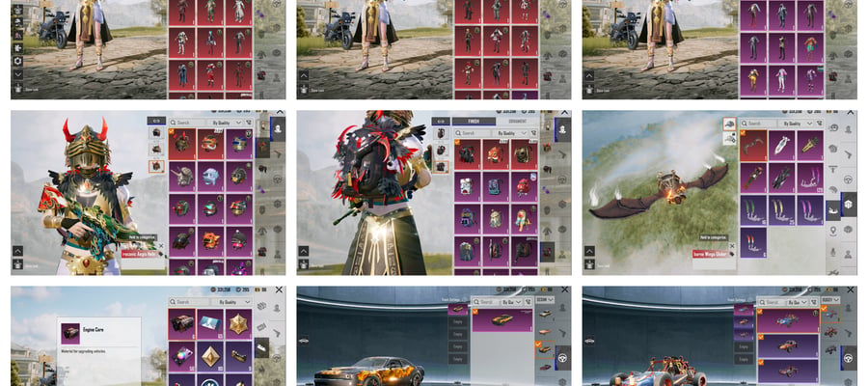This screenshot has width=868, height=386.
Task: Click filter icon in glider screenshot
Action: [x=818, y=123]
